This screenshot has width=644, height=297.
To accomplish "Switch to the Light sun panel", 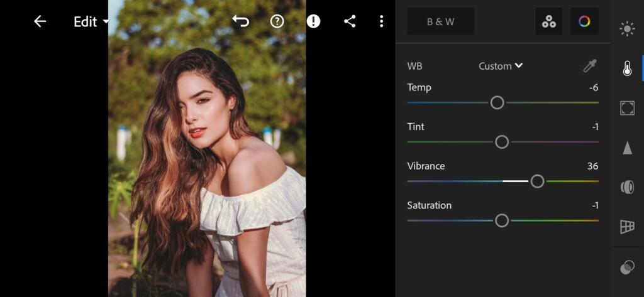I will click(x=627, y=29).
